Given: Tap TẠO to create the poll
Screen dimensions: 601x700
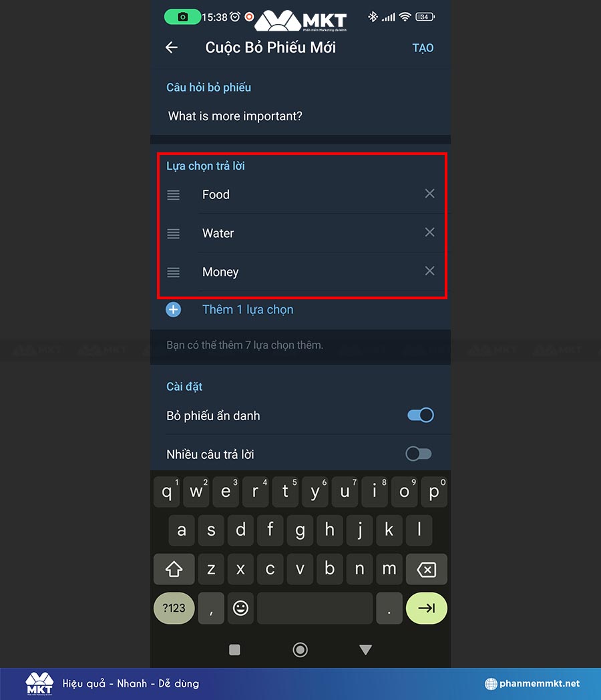Looking at the screenshot, I should [423, 48].
